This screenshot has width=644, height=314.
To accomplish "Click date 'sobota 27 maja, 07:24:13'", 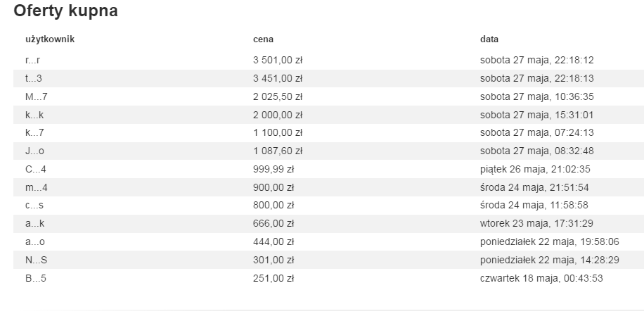I will 537,132.
